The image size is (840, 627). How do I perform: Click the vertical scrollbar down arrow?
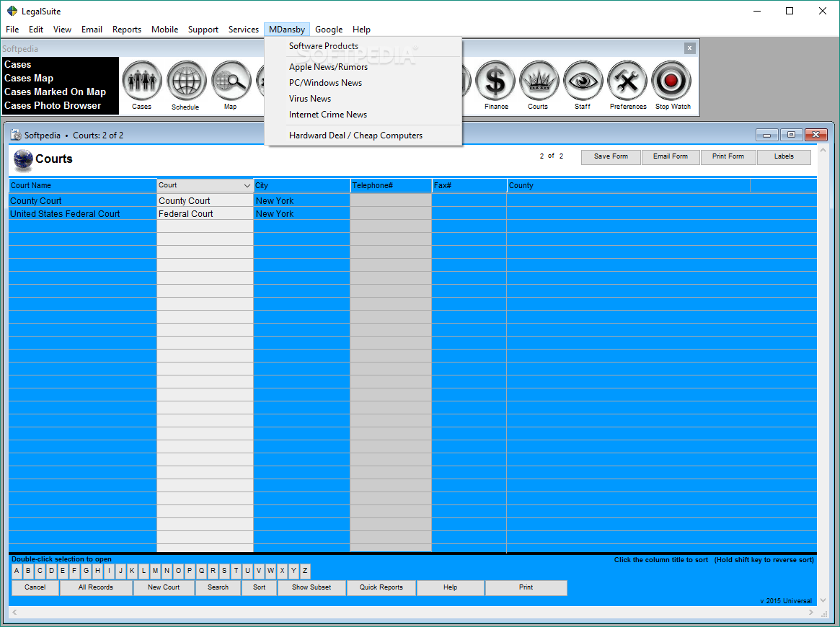[x=823, y=600]
